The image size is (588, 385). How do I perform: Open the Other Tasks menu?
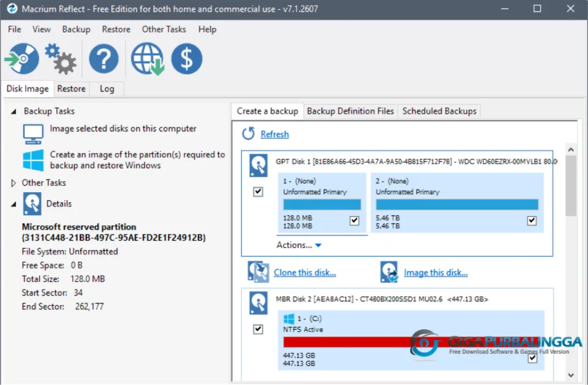point(164,29)
